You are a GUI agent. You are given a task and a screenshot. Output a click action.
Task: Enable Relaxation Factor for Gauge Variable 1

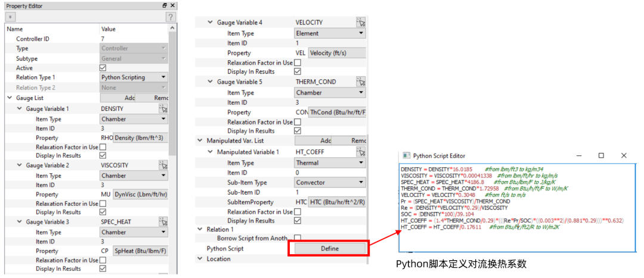point(103,147)
